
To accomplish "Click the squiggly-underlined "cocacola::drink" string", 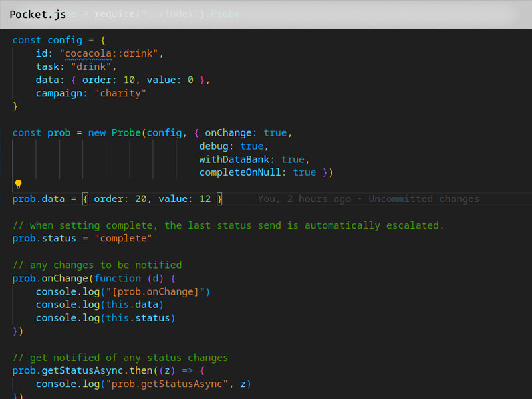I will (111, 53).
